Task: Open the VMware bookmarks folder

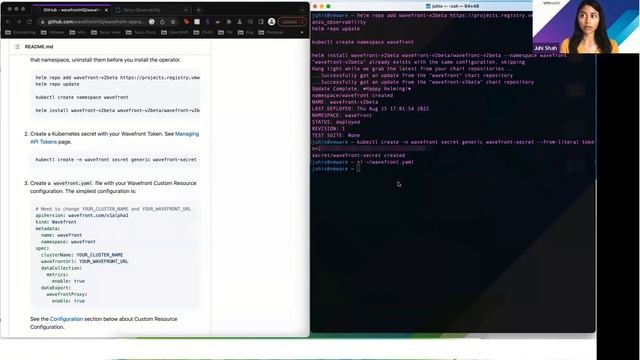Action: (x=53, y=32)
